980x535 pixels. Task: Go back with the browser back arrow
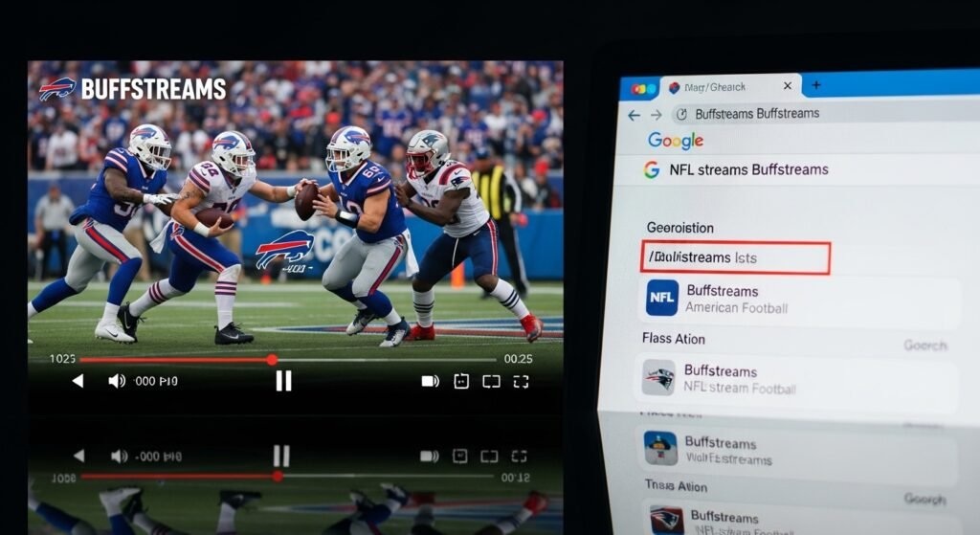pos(634,115)
